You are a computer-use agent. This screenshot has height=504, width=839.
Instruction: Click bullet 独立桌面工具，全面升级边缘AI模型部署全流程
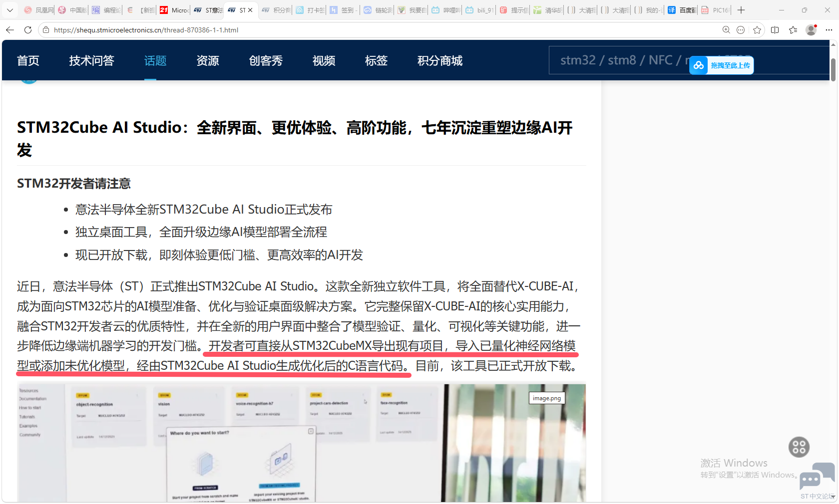201,232
